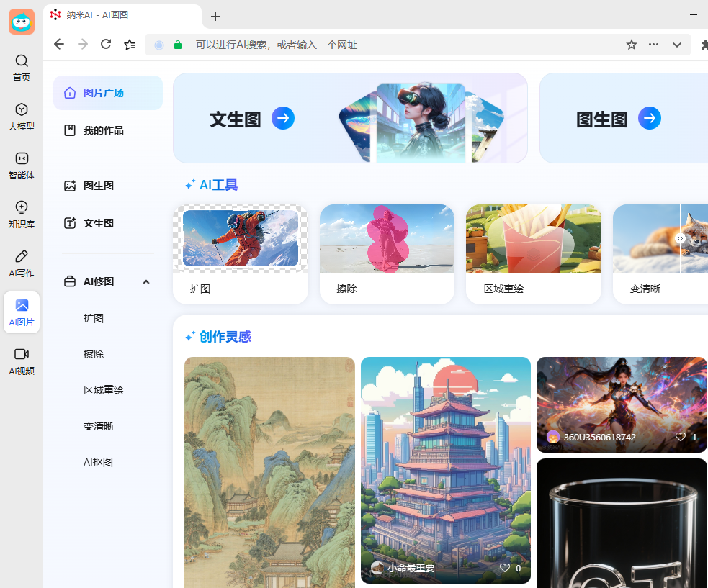The height and width of the screenshot is (588, 708).
Task: Go back with the browser back arrow
Action: point(59,44)
